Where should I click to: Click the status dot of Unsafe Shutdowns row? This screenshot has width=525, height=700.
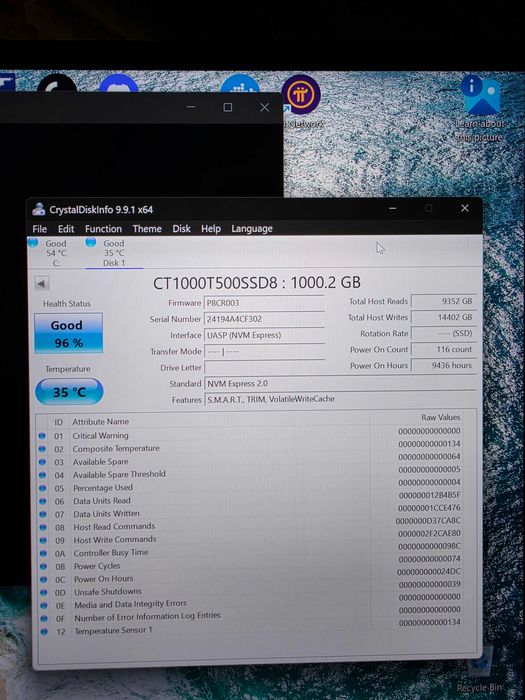44,592
